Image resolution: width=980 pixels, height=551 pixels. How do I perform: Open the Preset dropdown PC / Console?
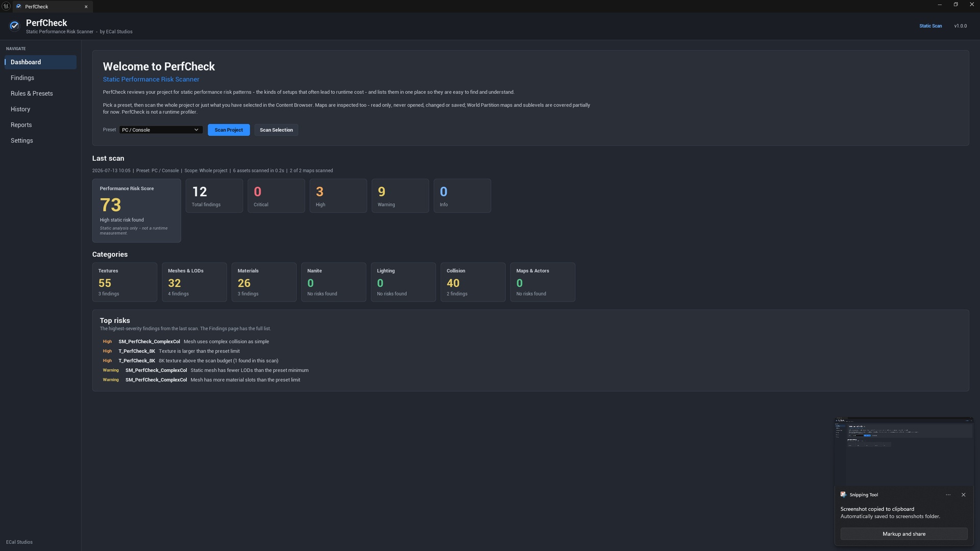click(161, 130)
